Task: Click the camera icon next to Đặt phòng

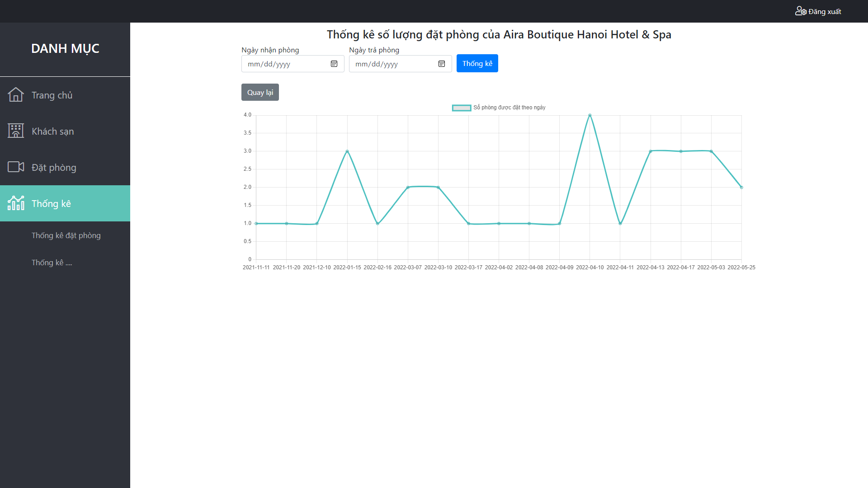Action: (16, 167)
